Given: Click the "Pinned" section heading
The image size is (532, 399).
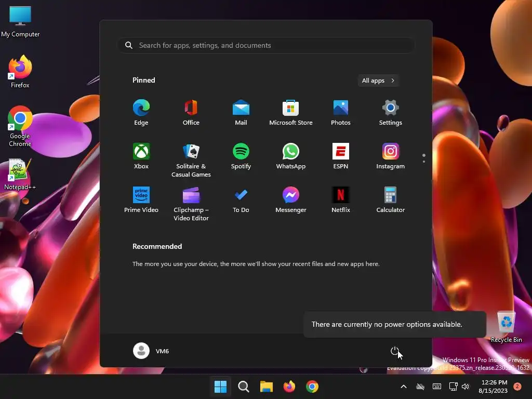Looking at the screenshot, I should tap(144, 80).
